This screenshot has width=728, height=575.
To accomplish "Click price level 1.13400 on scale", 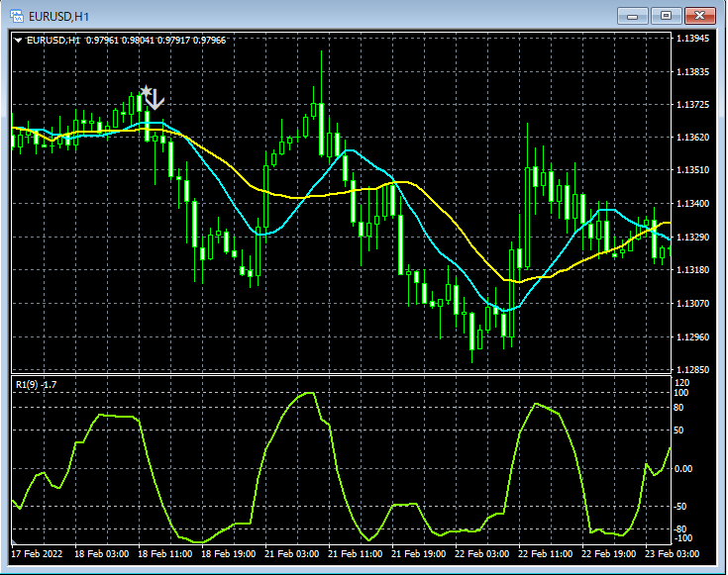I will [x=692, y=204].
